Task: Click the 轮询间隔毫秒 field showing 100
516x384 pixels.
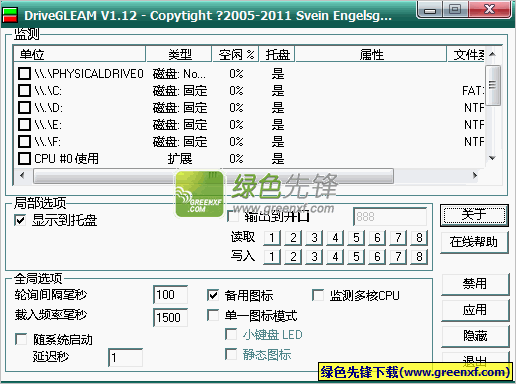Action: pos(170,295)
